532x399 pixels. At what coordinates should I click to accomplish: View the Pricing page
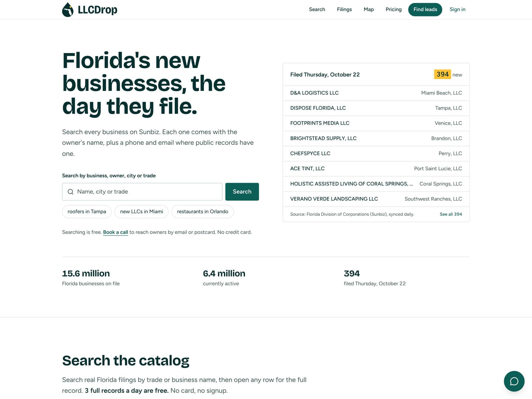point(393,10)
